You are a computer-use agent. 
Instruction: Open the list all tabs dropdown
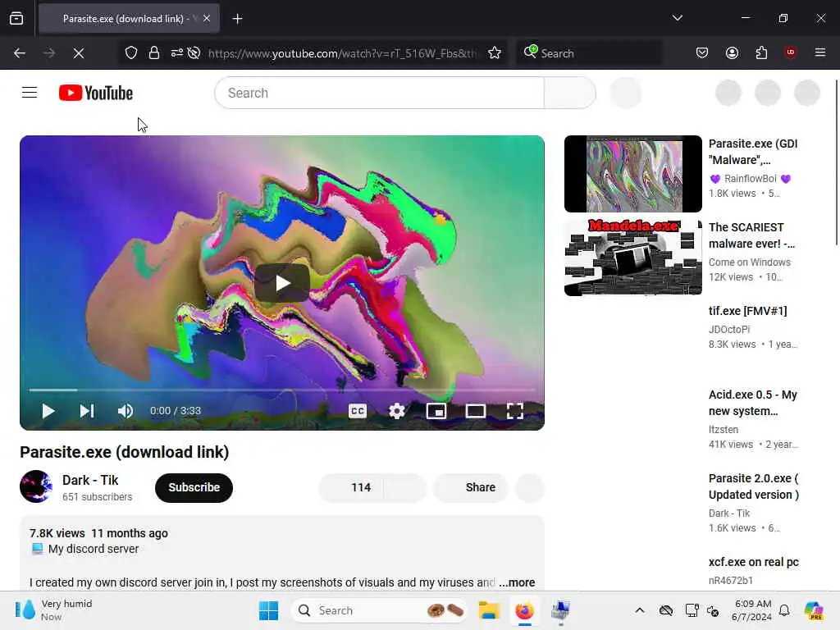[x=677, y=18]
